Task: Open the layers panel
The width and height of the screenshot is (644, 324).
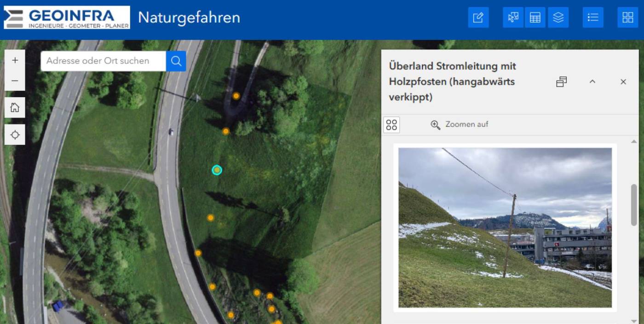Action: pos(558,17)
